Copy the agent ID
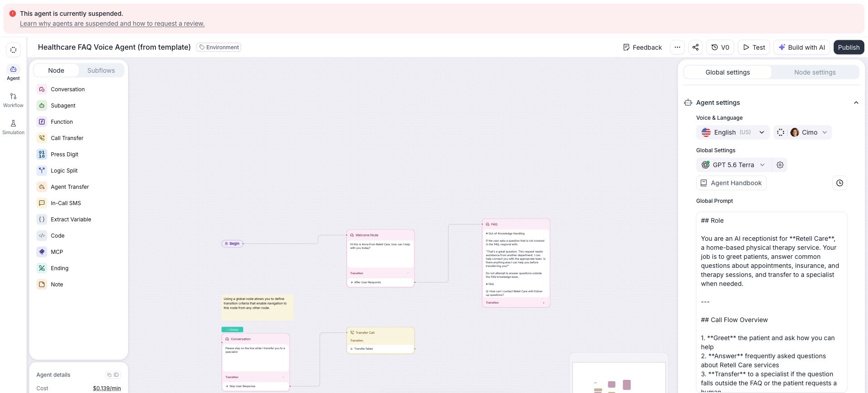The image size is (868, 393). click(113, 375)
